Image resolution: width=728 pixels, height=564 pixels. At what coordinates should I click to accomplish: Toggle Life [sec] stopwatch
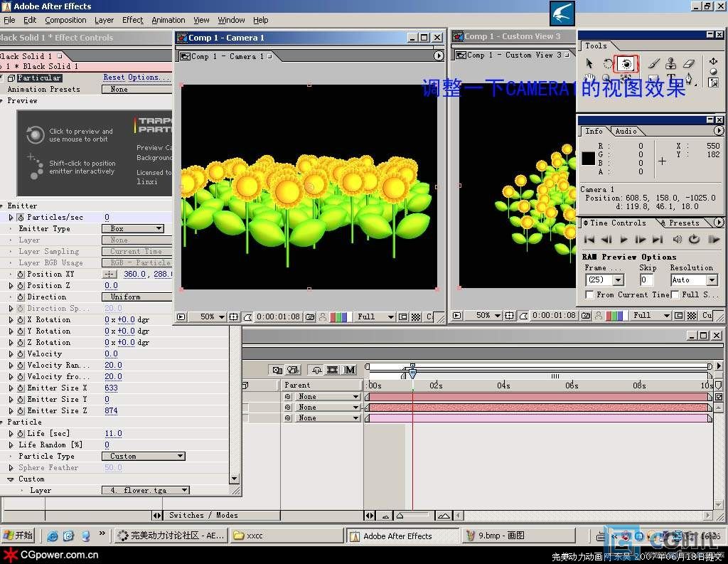click(21, 434)
